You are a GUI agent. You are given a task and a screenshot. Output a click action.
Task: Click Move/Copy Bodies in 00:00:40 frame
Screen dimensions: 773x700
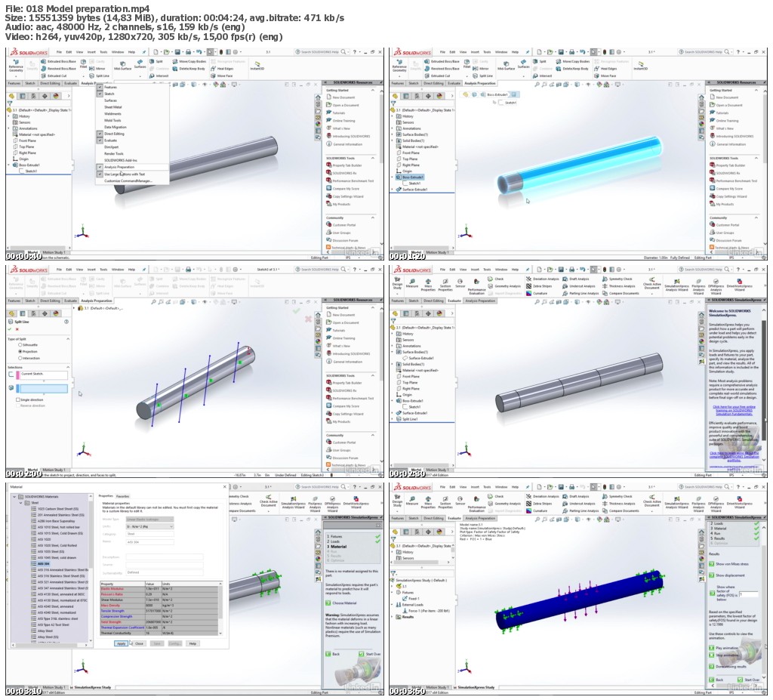pos(189,62)
